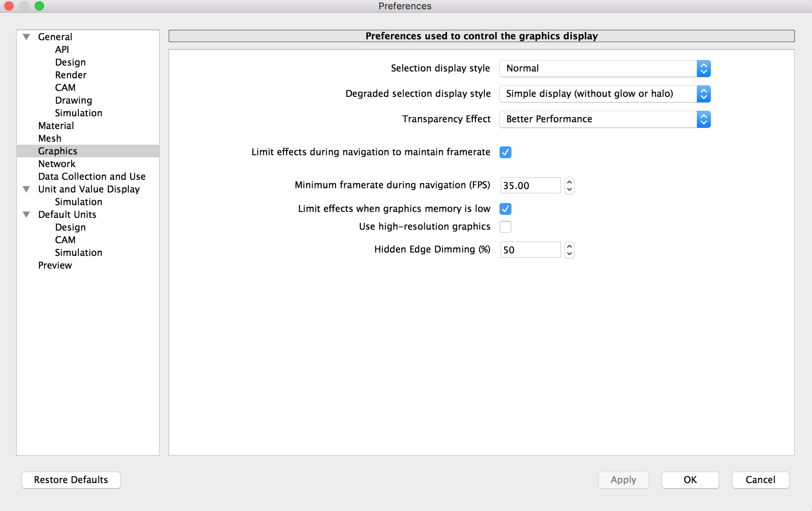This screenshot has height=511, width=812.
Task: Close the Preferences window with red button
Action: [x=9, y=6]
